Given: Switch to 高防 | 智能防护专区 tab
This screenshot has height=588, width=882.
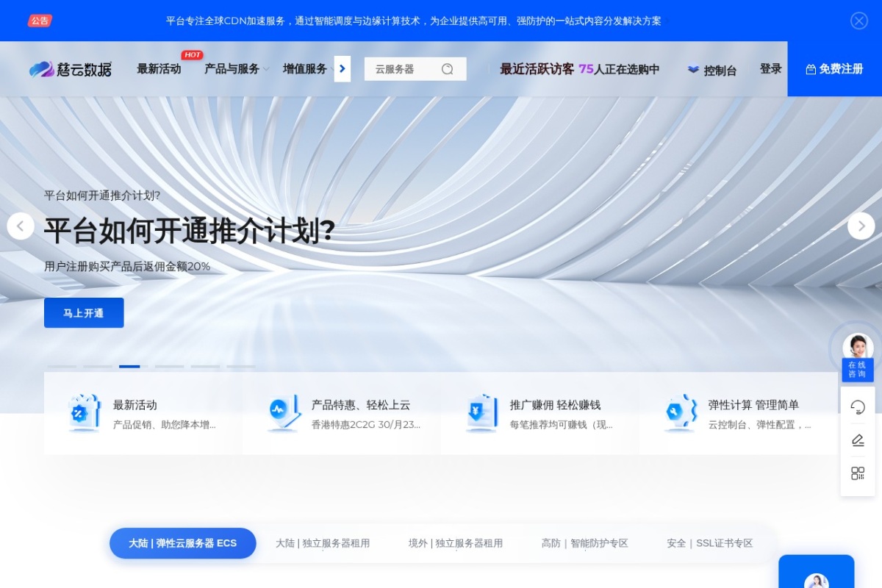Looking at the screenshot, I should 584,543.
